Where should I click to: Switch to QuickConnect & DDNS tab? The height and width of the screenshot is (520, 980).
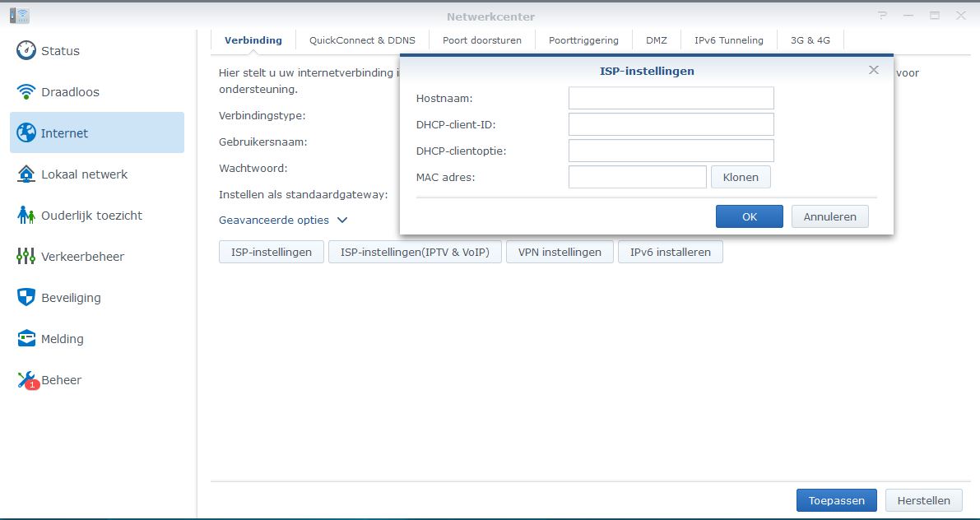[x=362, y=40]
